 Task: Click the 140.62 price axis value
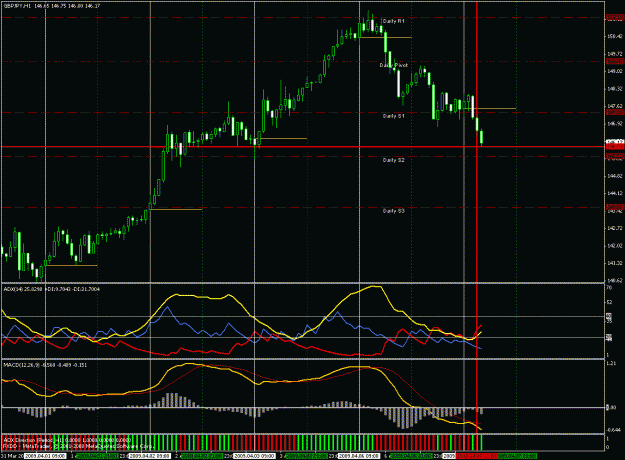(615, 280)
